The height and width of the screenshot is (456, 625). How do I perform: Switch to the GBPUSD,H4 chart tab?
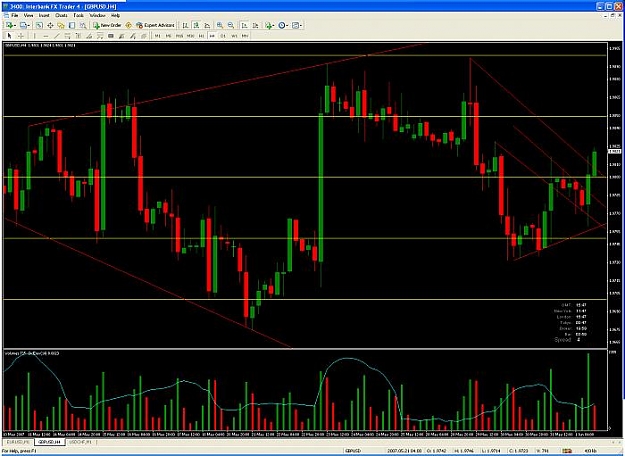pyautogui.click(x=49, y=442)
